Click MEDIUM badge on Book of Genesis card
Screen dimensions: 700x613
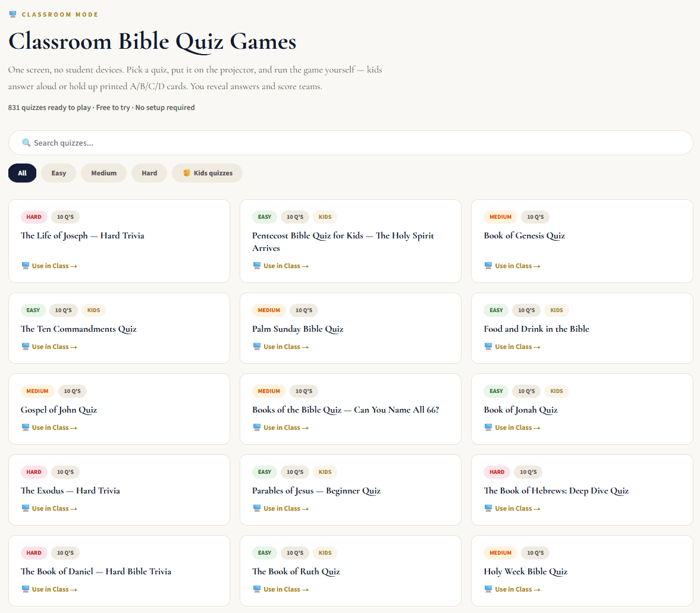coord(500,217)
